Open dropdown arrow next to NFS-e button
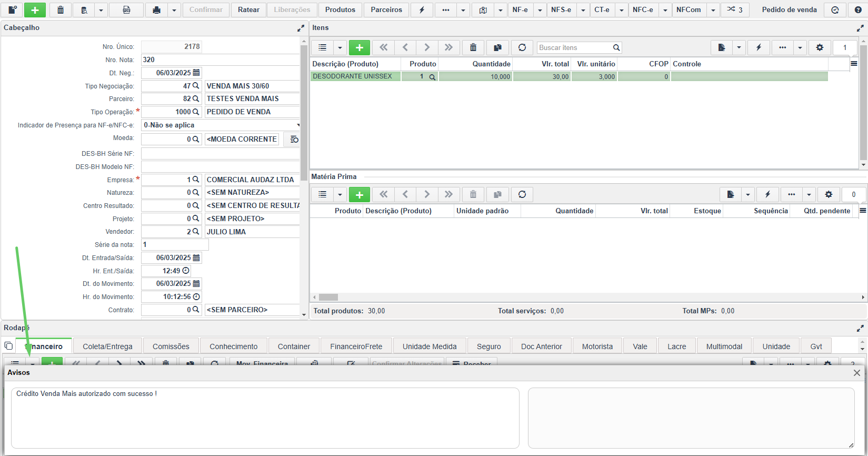The width and height of the screenshot is (868, 456). pyautogui.click(x=583, y=10)
